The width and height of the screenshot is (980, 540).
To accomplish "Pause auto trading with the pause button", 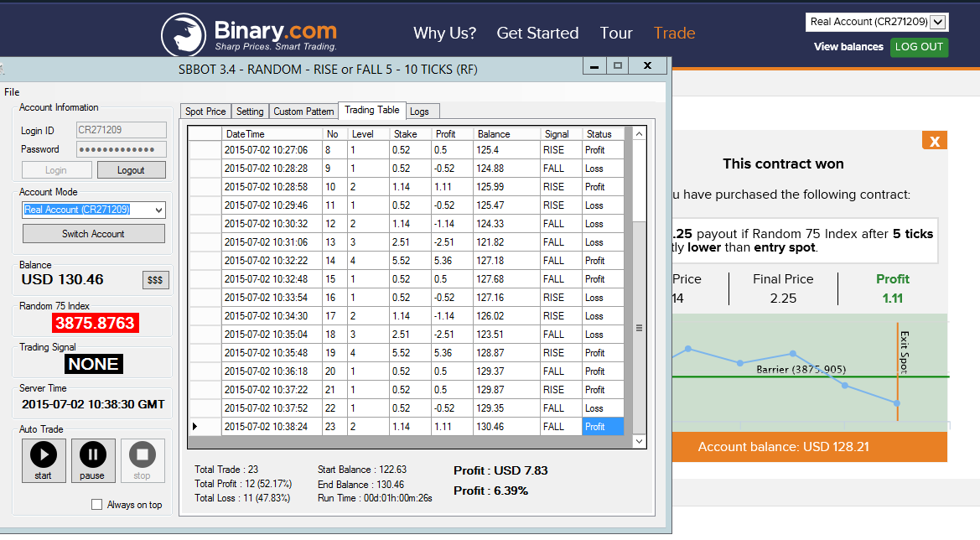I will click(92, 460).
